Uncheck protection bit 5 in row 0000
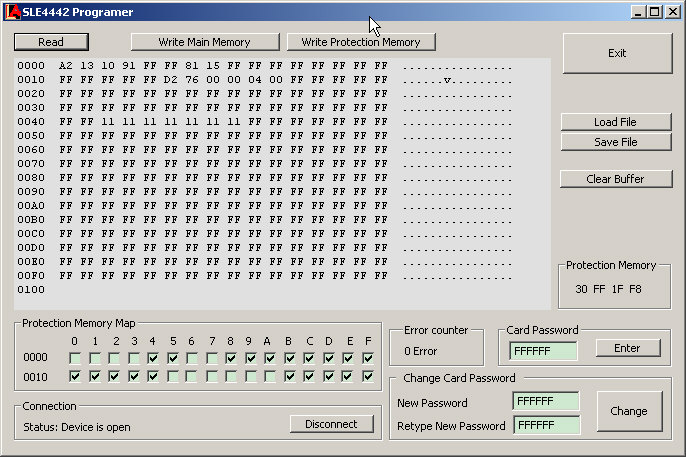686x457 pixels. tap(173, 359)
